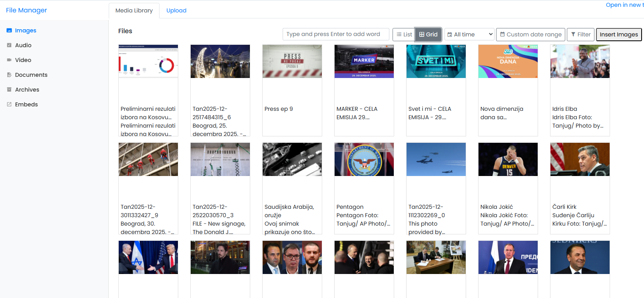The width and height of the screenshot is (644, 298).
Task: Open the Archives category
Action: click(27, 90)
